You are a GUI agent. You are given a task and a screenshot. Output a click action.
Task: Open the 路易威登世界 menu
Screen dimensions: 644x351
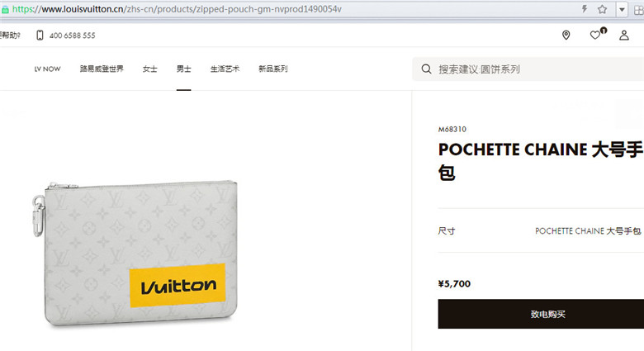[x=102, y=69]
